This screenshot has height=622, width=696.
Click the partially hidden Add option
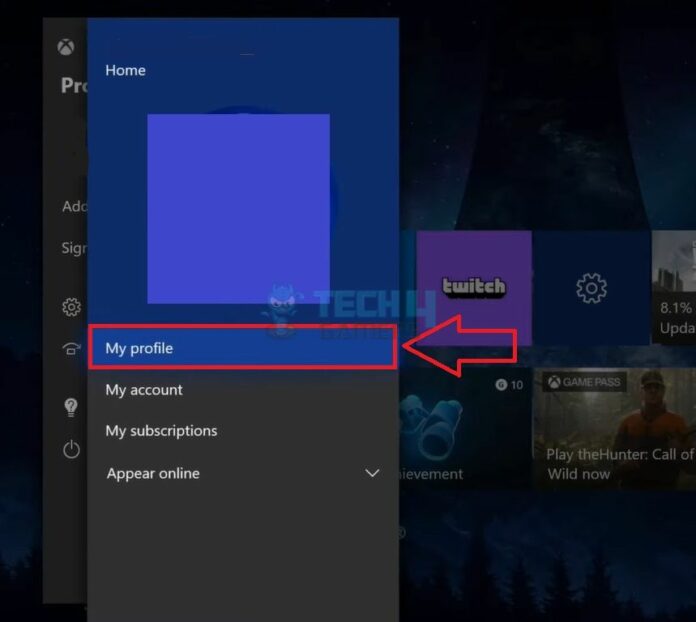click(75, 206)
